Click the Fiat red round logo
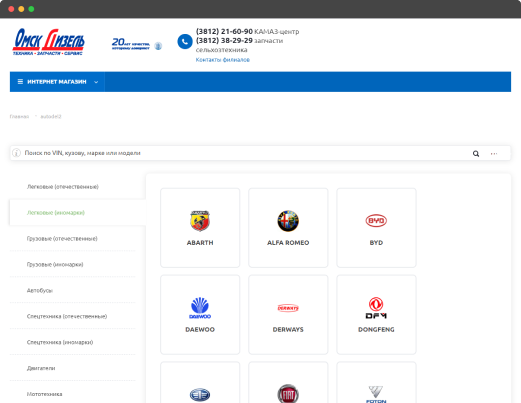 (288, 394)
